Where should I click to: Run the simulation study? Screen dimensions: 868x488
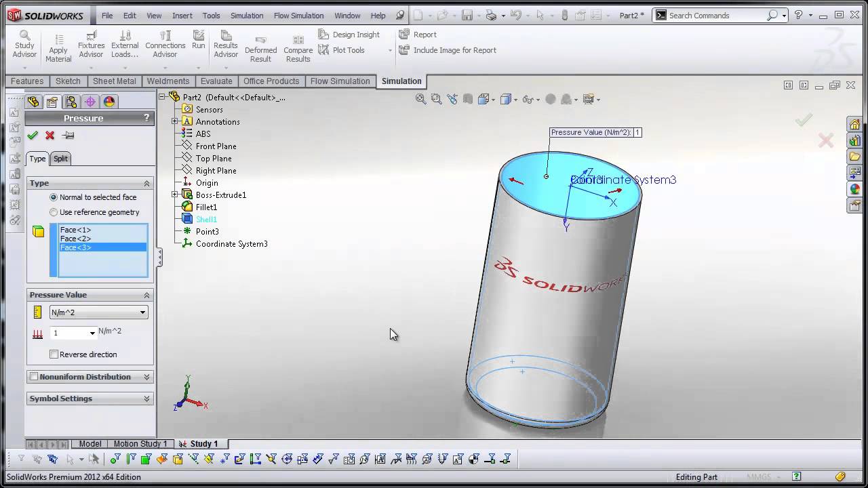(198, 39)
